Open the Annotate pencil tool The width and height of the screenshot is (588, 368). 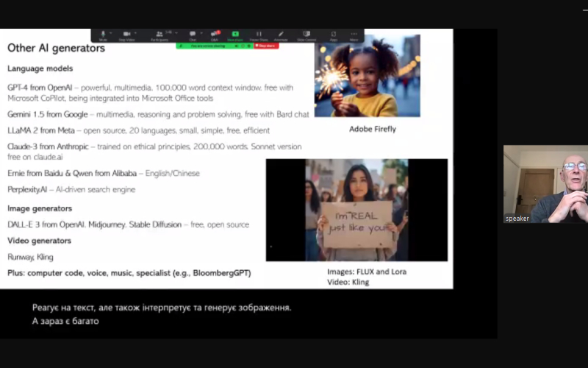pyautogui.click(x=281, y=35)
